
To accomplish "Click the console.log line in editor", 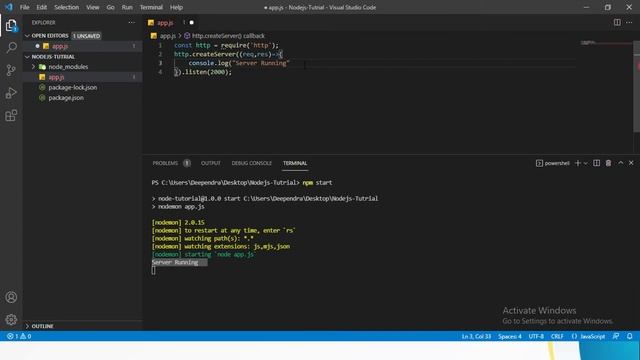I will point(239,63).
